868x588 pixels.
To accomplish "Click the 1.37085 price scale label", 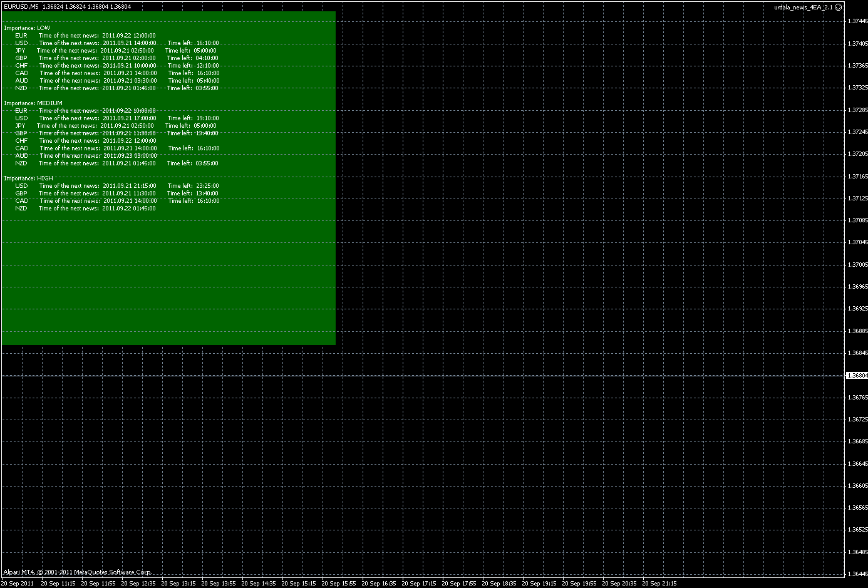I will click(x=857, y=220).
